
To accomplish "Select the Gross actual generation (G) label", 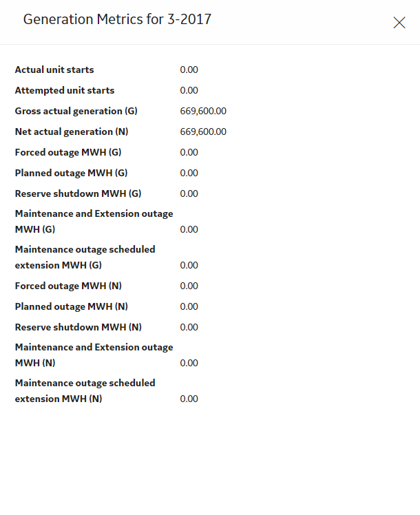I will [76, 111].
